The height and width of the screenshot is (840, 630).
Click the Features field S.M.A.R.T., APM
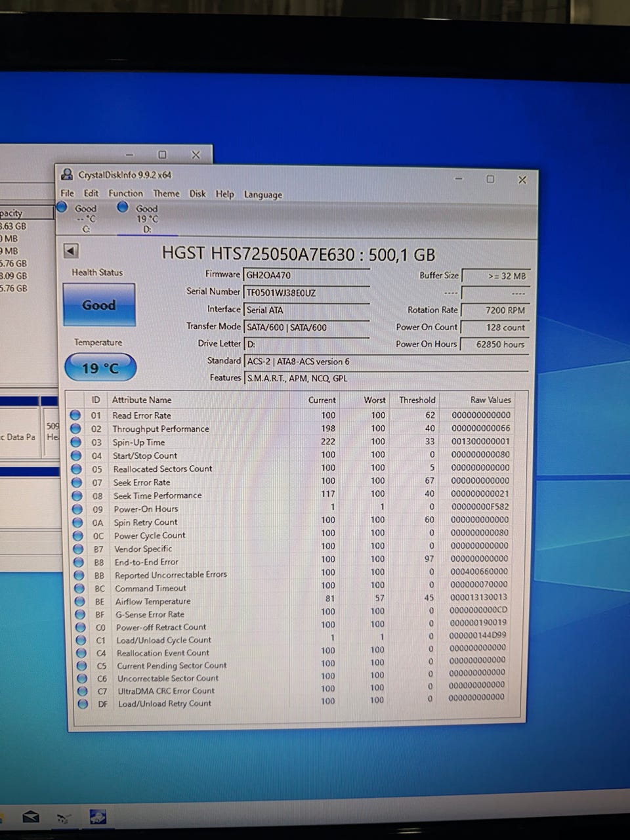pos(386,378)
